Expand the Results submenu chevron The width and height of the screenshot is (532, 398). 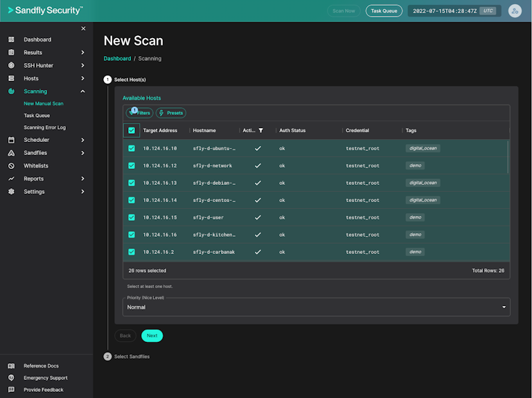pyautogui.click(x=83, y=53)
